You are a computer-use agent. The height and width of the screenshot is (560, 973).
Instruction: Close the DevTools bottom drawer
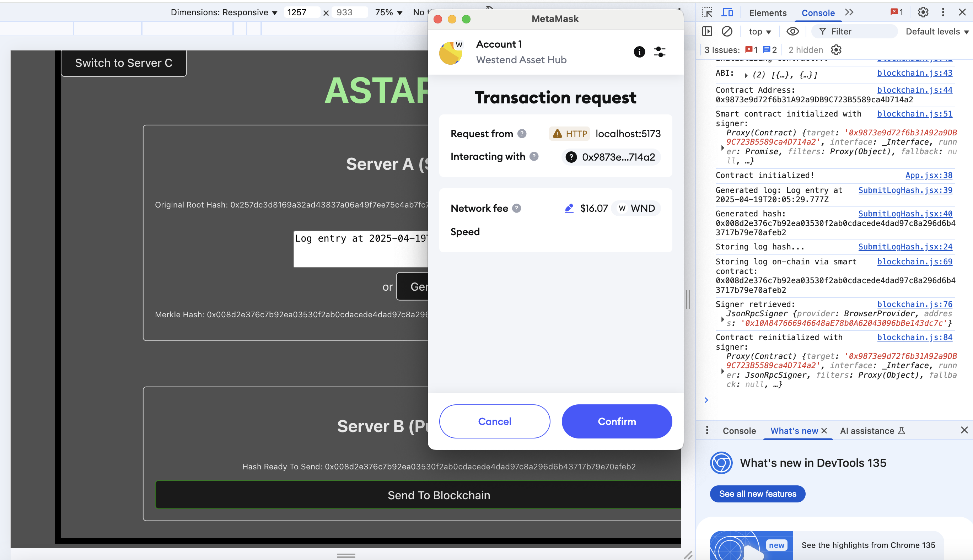point(964,430)
